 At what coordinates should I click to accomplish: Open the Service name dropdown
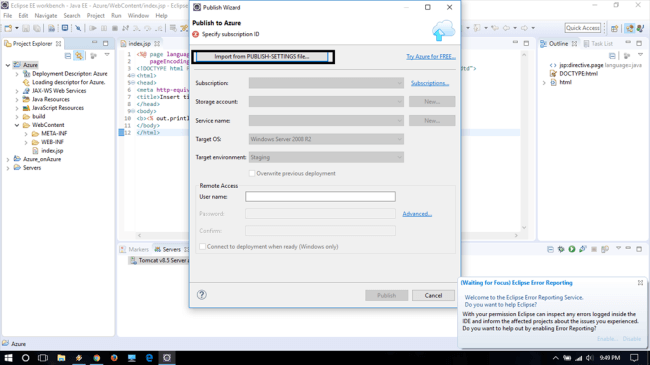pos(326,121)
